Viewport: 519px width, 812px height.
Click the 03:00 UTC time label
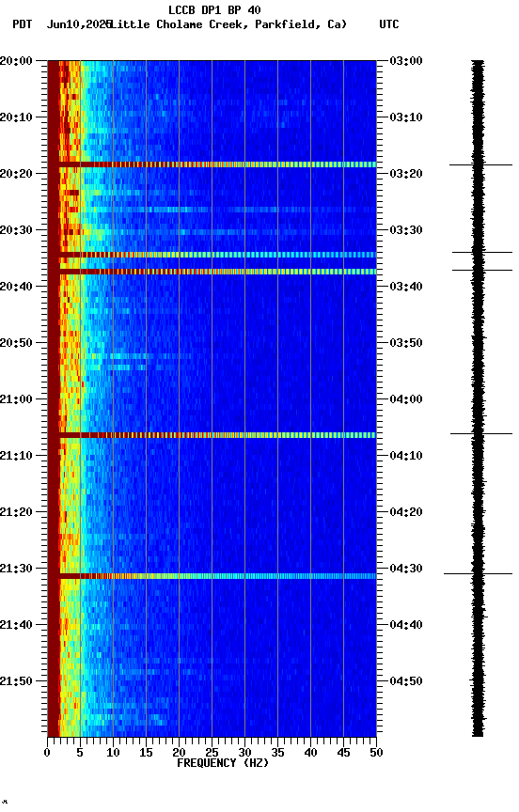pyautogui.click(x=406, y=61)
